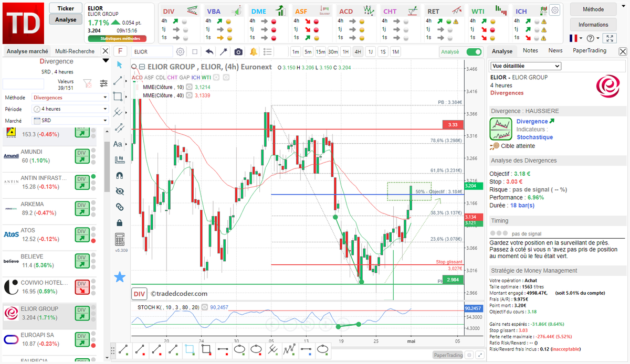Select the rectangle shape drawing tool
Screen dimensions: 630x364
(118, 96)
